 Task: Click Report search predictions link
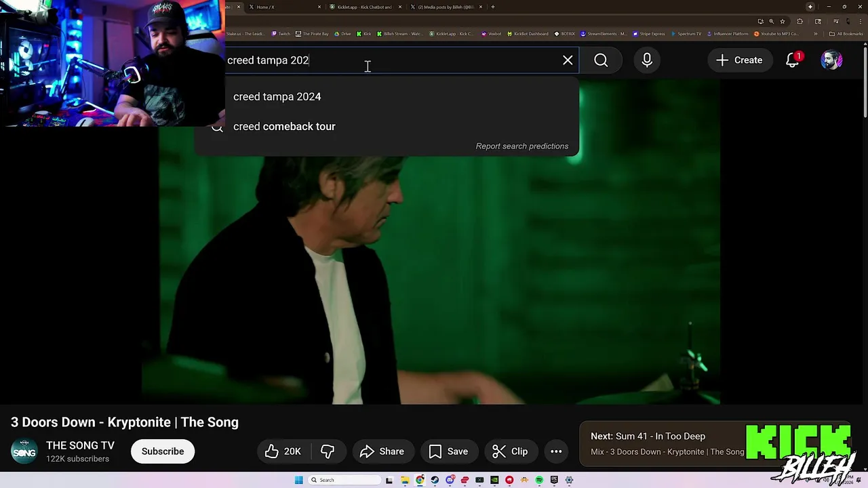(522, 146)
